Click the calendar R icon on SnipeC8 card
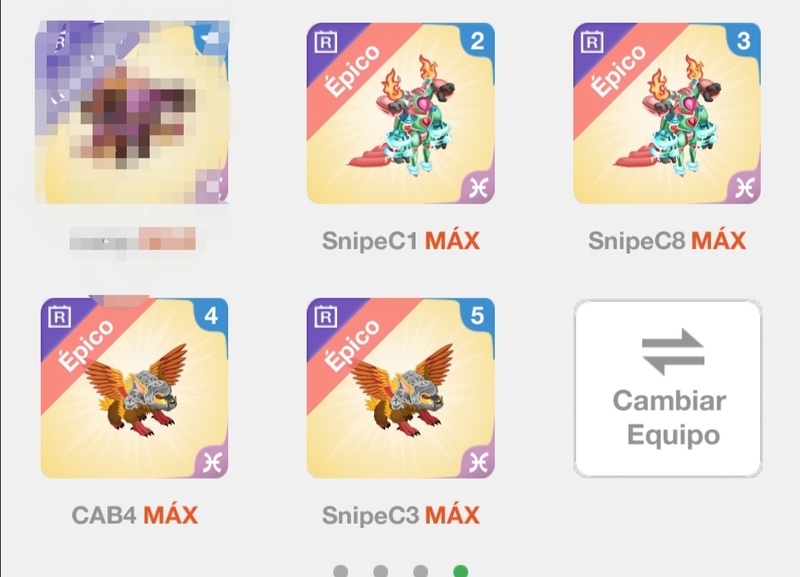Viewport: 800px width, 577px height. click(x=592, y=42)
